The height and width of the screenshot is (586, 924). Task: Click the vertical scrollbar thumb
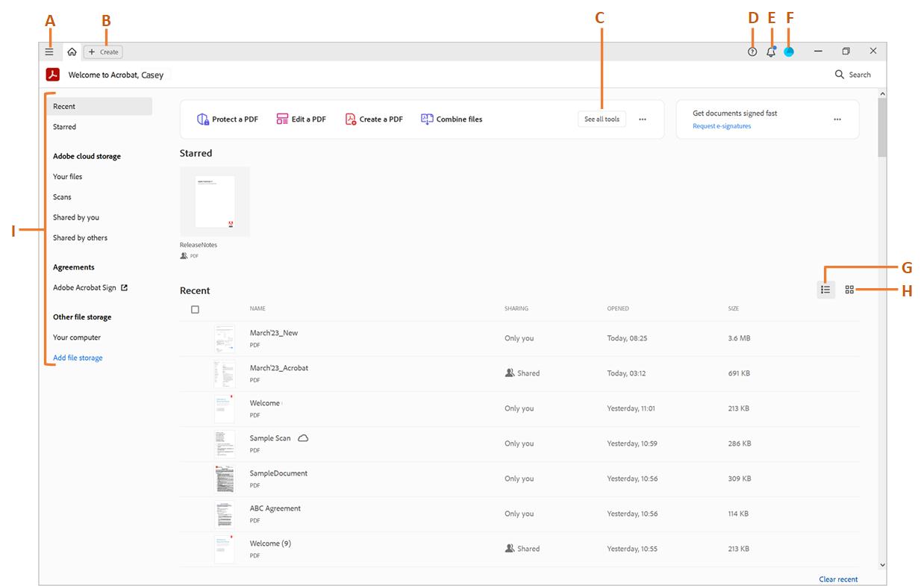pyautogui.click(x=882, y=127)
